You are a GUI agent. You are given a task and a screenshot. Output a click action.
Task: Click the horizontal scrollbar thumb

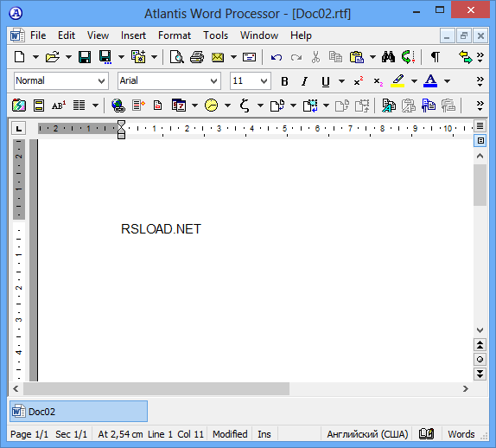tap(156, 388)
